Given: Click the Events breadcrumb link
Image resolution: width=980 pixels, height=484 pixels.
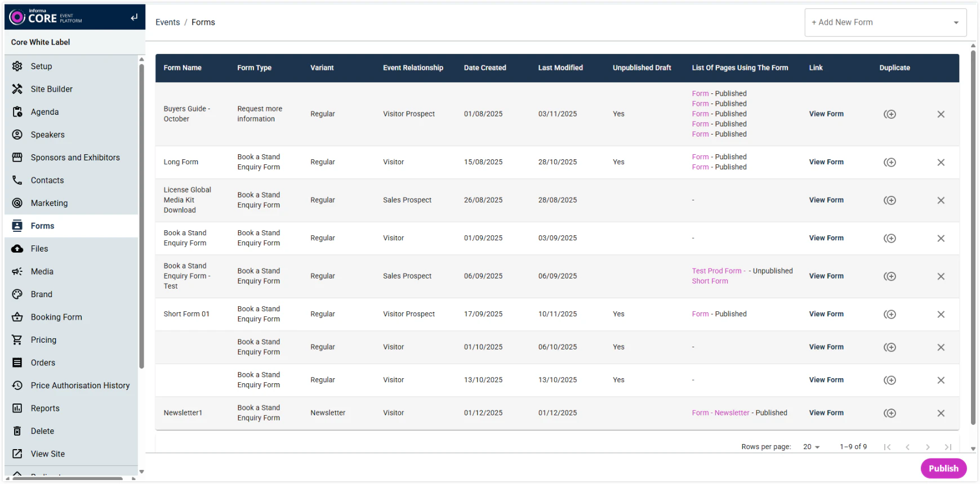Looking at the screenshot, I should point(167,23).
